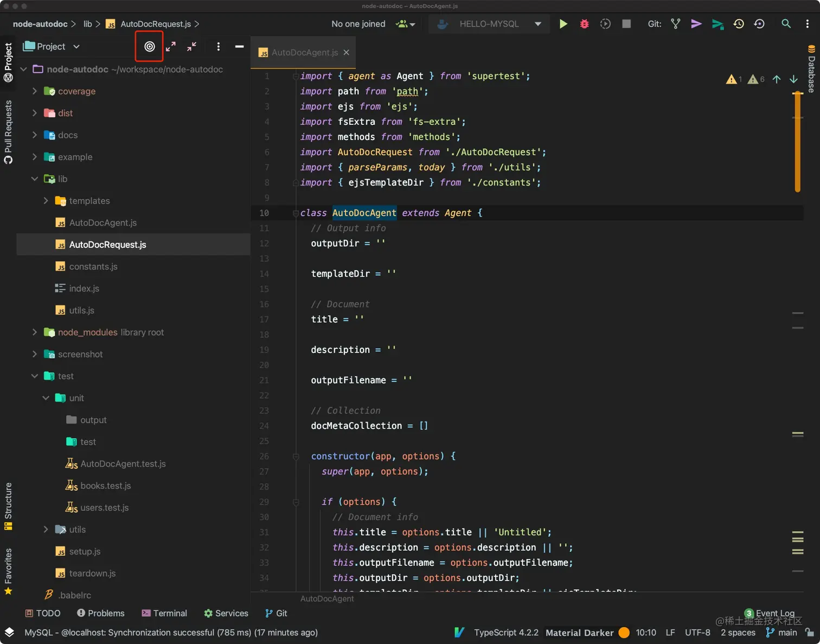Viewport: 820px width, 644px height.
Task: Click TypeScript 4.2.2 status bar widget
Action: [x=506, y=633]
